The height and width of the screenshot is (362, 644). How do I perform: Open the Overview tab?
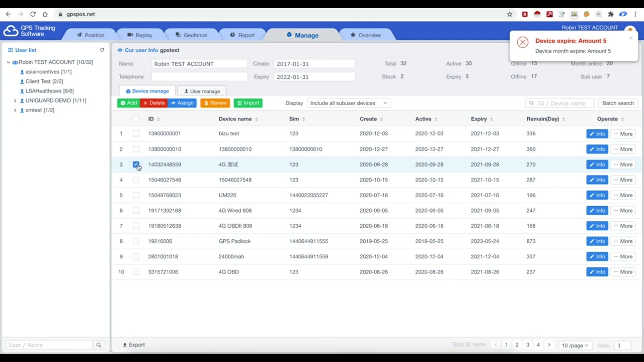click(x=366, y=35)
